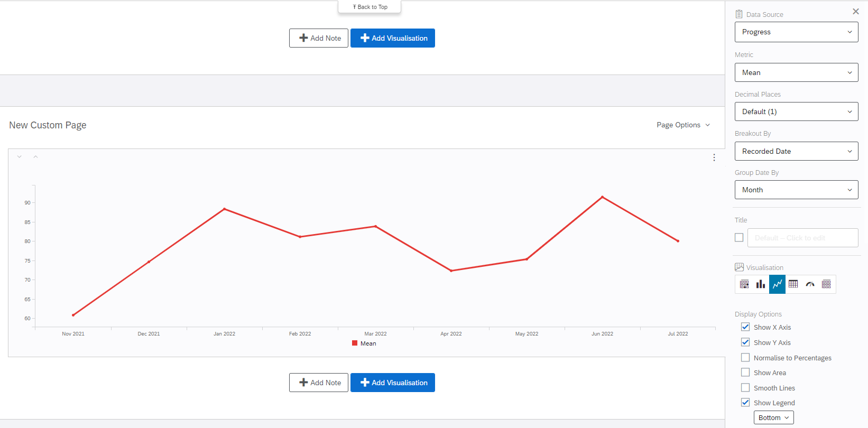Click the May 2022 data point
This screenshot has width=868, height=428.
(527, 259)
